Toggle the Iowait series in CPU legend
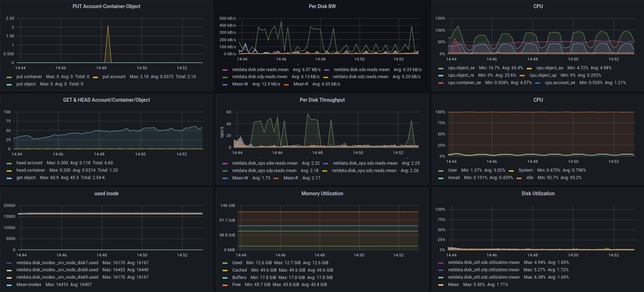The width and height of the screenshot is (644, 292). click(x=454, y=178)
